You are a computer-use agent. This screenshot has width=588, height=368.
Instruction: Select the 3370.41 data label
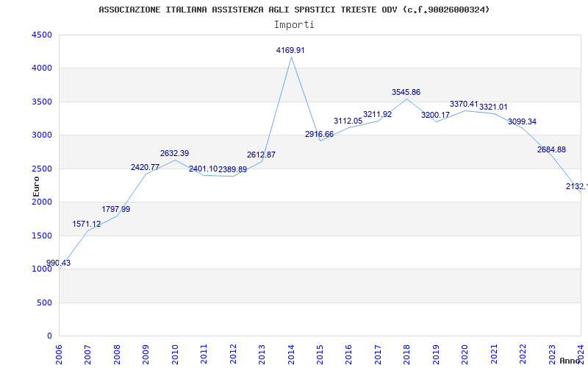pyautogui.click(x=465, y=104)
